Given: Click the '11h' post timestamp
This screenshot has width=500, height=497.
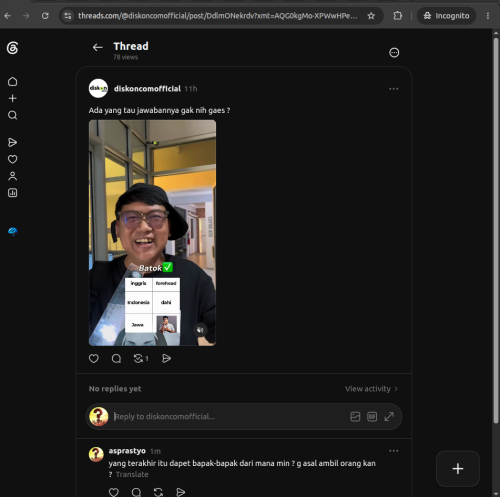Looking at the screenshot, I should tap(191, 89).
